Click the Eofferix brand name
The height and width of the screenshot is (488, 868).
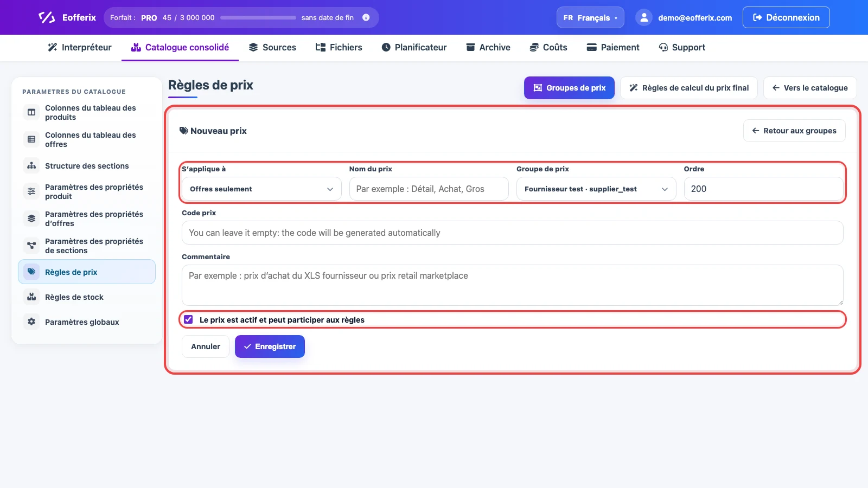click(x=79, y=17)
